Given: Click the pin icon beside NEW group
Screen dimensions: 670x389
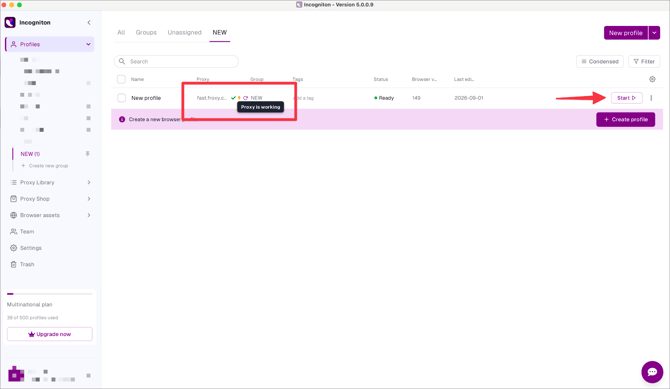Looking at the screenshot, I should (88, 153).
